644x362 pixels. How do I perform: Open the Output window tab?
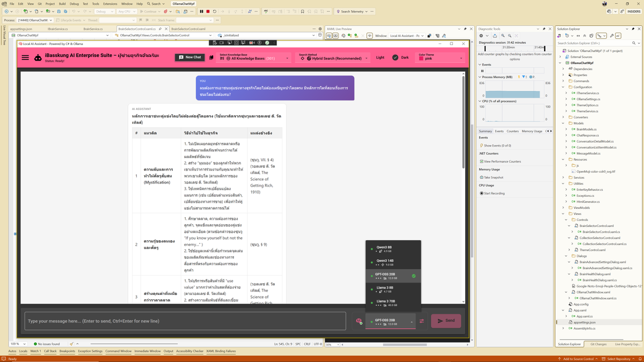point(169,351)
